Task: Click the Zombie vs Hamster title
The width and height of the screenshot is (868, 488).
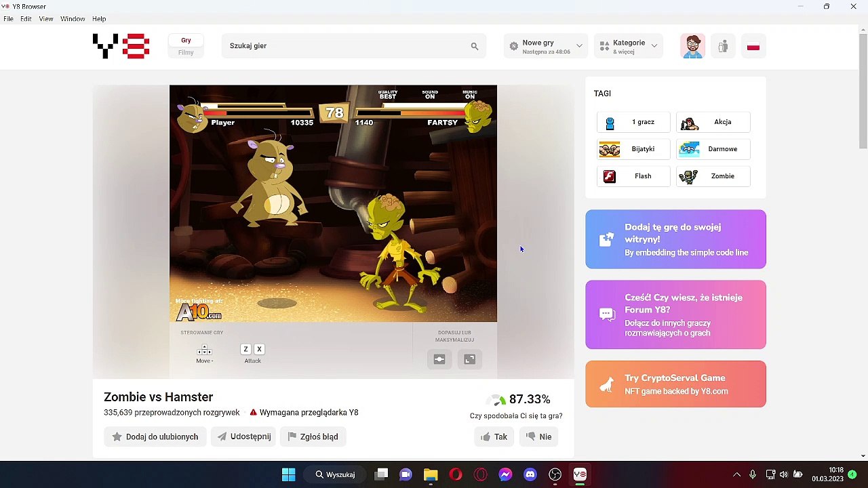Action: [x=158, y=397]
